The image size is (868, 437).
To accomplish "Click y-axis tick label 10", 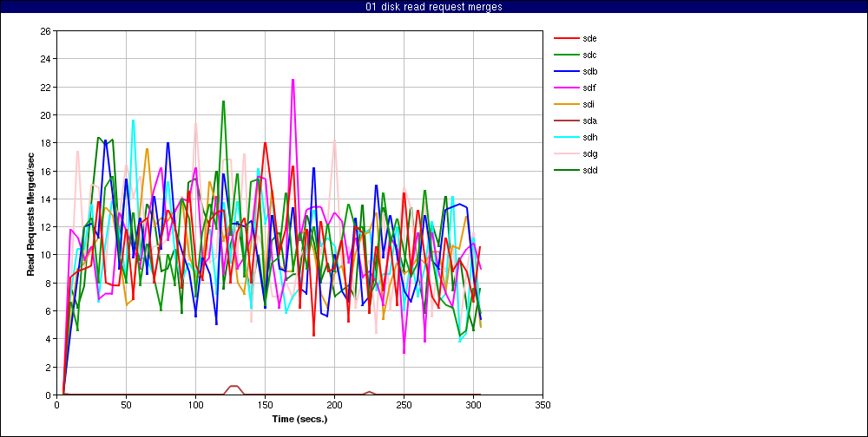I will click(45, 255).
